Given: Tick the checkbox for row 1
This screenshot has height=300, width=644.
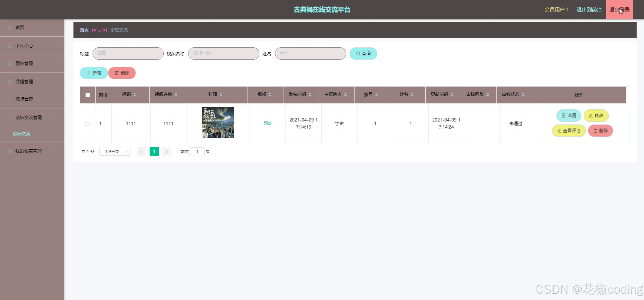Looking at the screenshot, I should tap(88, 123).
